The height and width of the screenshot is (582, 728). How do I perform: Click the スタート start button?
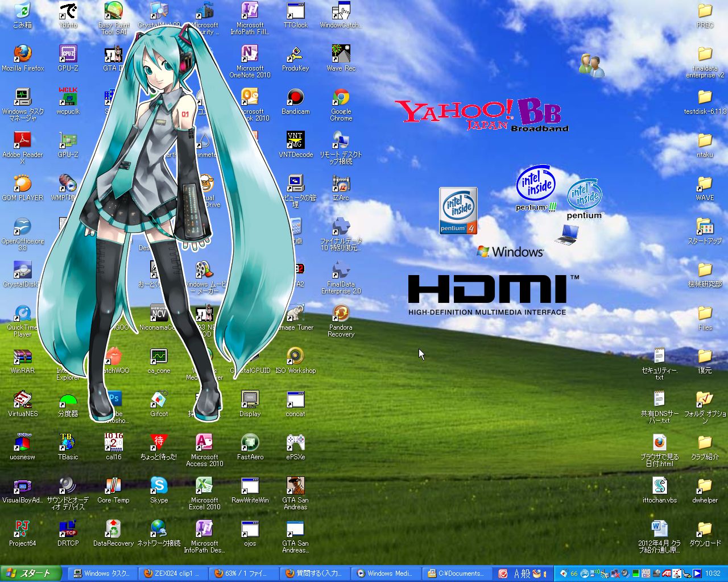30,573
